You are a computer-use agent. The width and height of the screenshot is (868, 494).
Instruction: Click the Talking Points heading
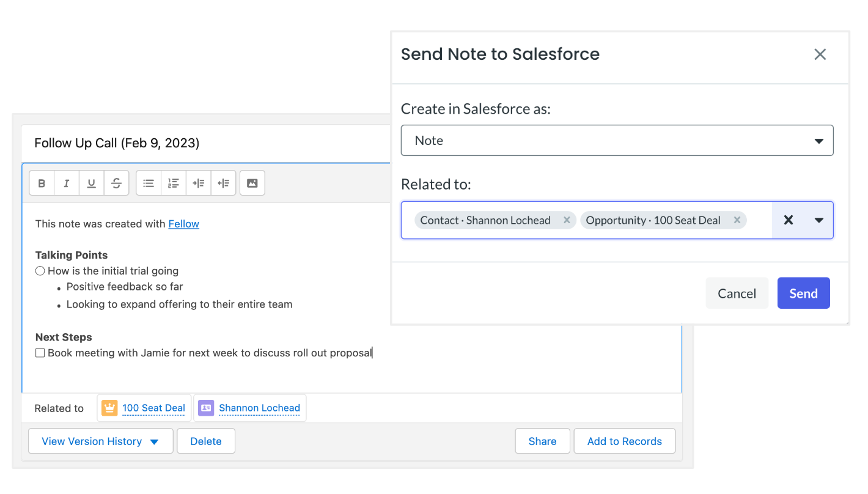pos(72,255)
